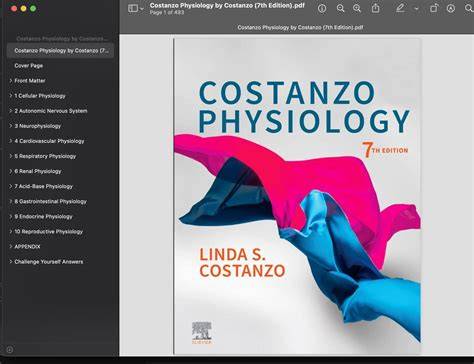Jump to 3 Neurophysiology label
Screen dimensions: 474x364
[38, 126]
